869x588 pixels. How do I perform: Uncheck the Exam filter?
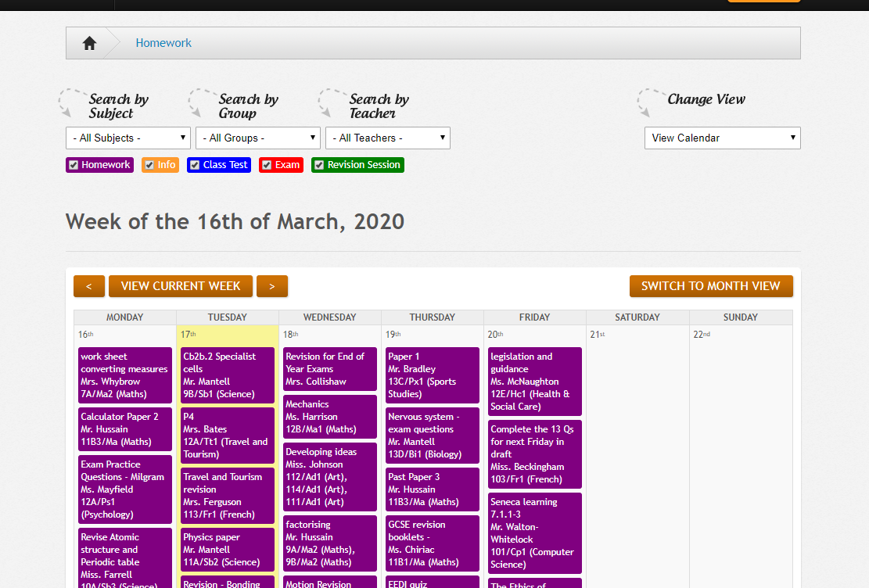tap(266, 165)
